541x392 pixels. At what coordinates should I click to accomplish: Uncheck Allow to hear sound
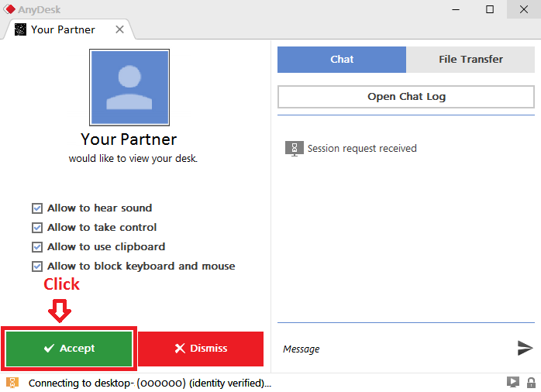[x=37, y=208]
